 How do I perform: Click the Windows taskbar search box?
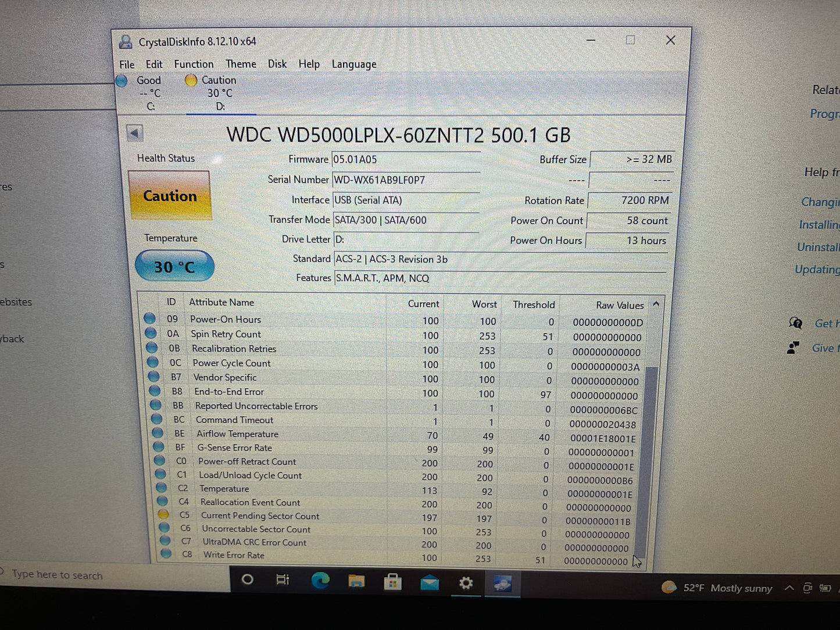tap(115, 575)
